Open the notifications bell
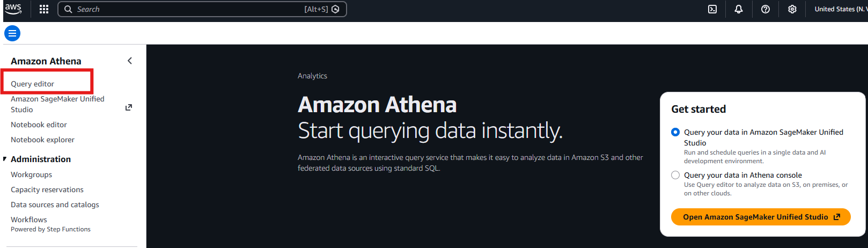Viewport: 868px width, 248px height. point(739,9)
